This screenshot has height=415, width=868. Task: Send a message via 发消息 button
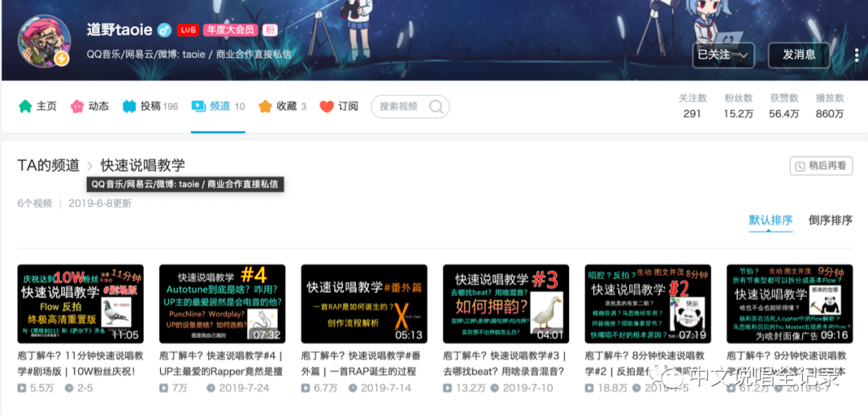point(799,55)
